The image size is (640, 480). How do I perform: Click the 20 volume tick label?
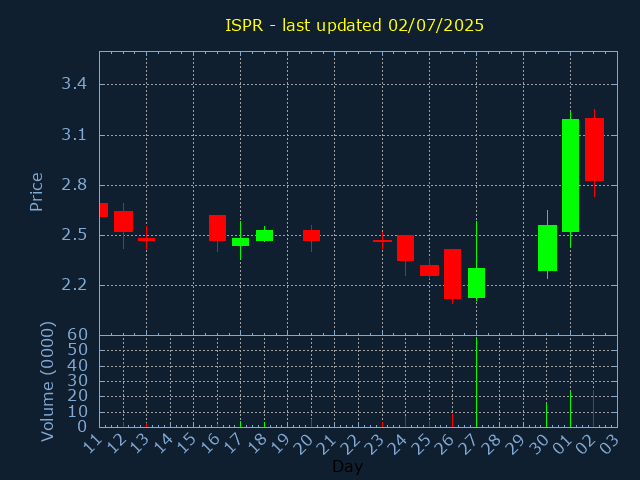(78, 396)
